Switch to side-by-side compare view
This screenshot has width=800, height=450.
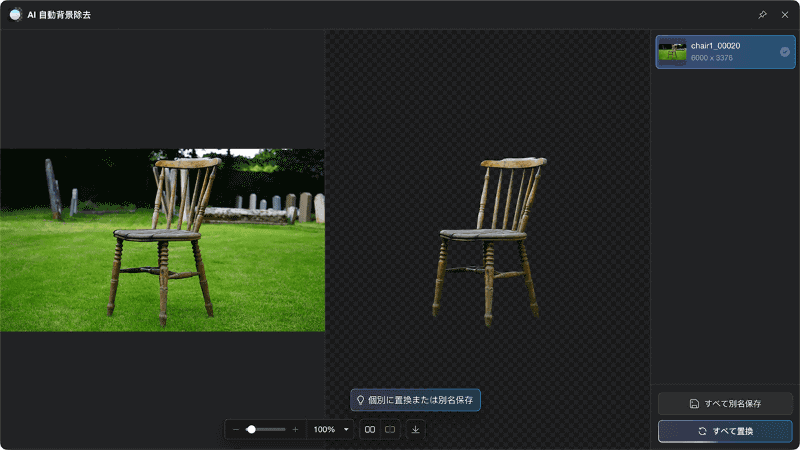tap(370, 430)
